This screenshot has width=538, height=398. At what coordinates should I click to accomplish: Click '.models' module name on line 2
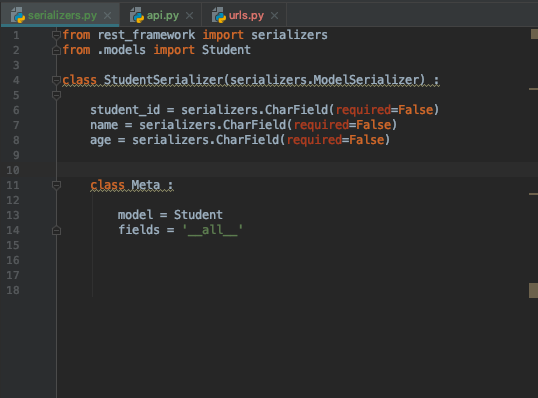click(x=121, y=50)
